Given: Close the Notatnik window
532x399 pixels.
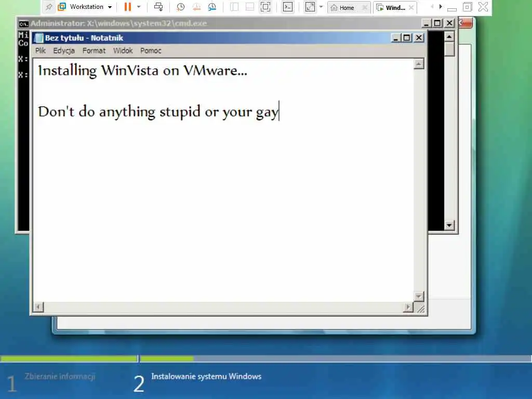Looking at the screenshot, I should pyautogui.click(x=419, y=37).
